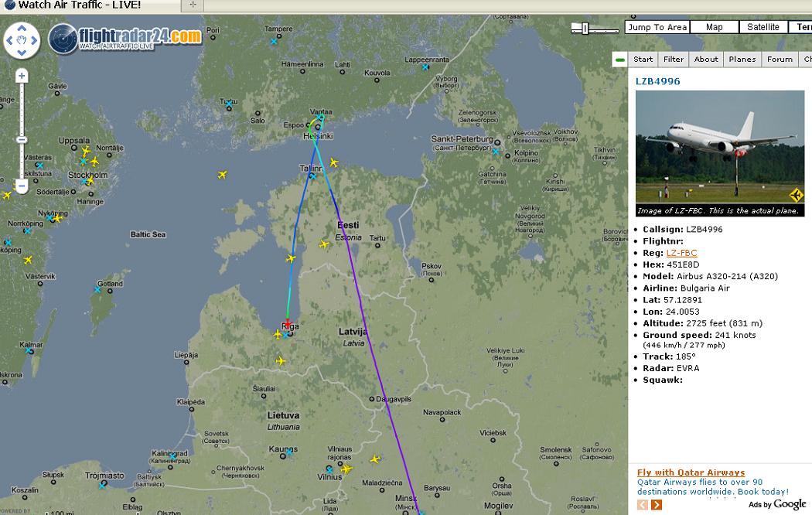Switch to the About tab

click(x=706, y=59)
